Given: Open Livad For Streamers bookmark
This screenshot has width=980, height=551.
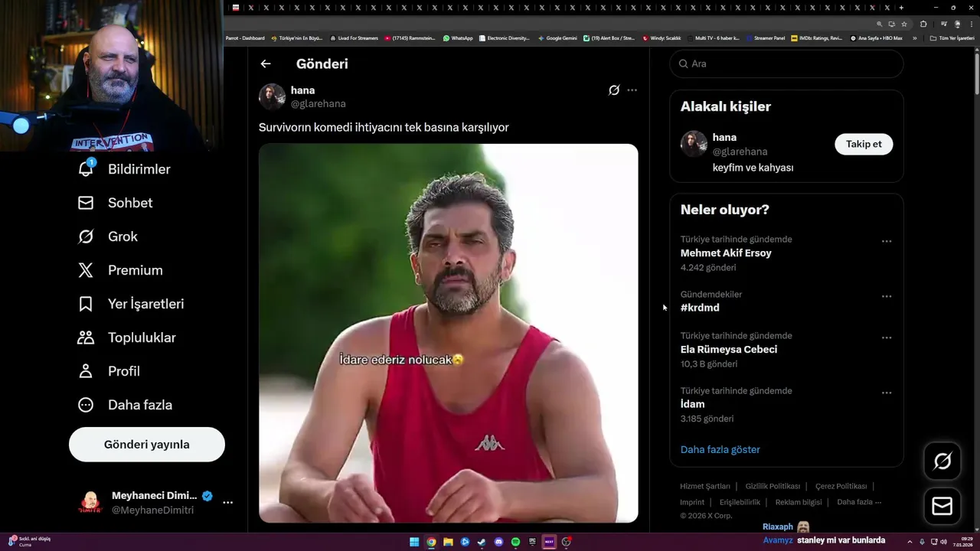Looking at the screenshot, I should [354, 38].
